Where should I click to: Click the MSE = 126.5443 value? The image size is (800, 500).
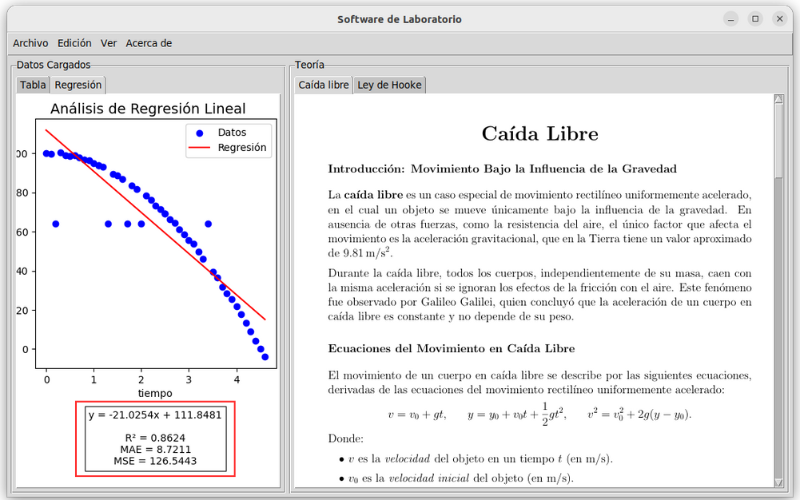click(x=155, y=461)
